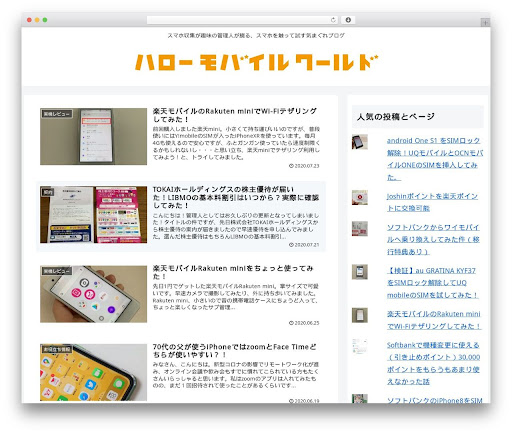Open Softbank機種変更 引き止めポイント sidebar link

433,363
